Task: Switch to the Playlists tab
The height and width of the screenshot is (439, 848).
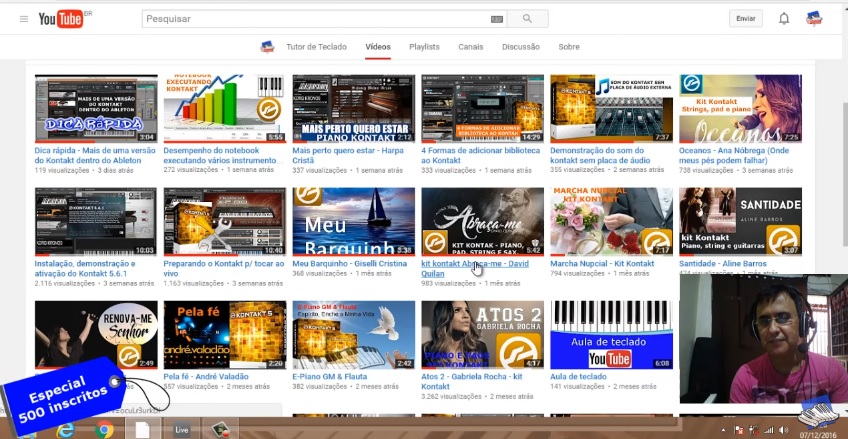Action: (424, 47)
